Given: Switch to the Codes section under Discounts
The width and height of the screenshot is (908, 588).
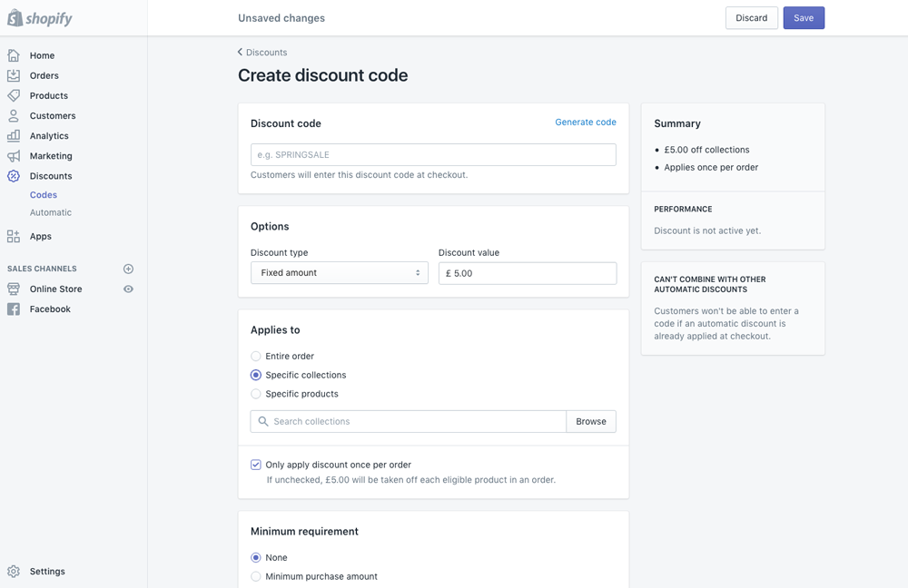Looking at the screenshot, I should [43, 194].
